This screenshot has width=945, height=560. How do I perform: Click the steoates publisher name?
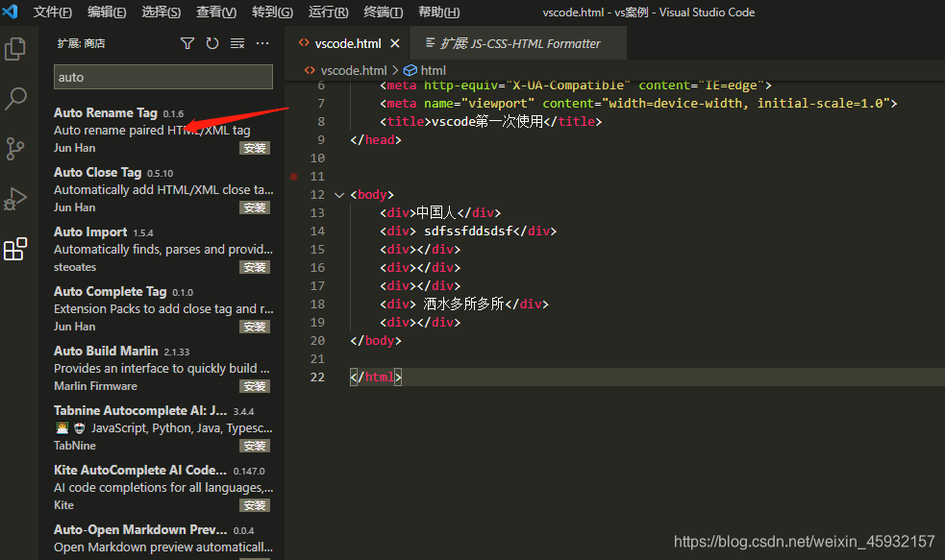point(75,267)
